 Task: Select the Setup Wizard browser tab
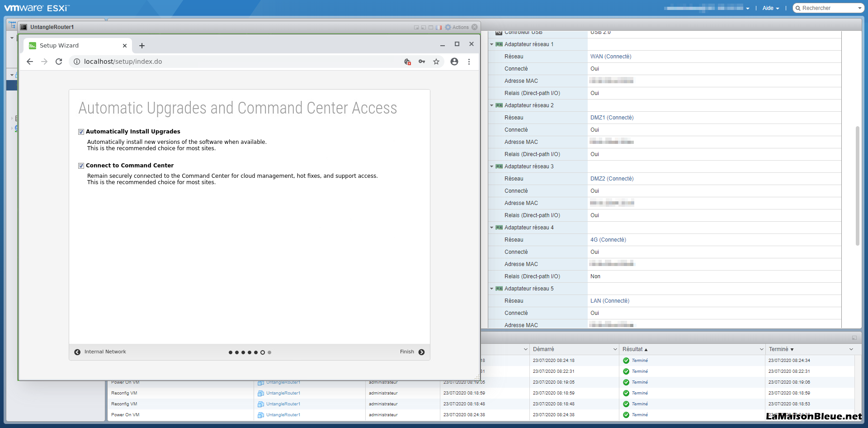78,46
